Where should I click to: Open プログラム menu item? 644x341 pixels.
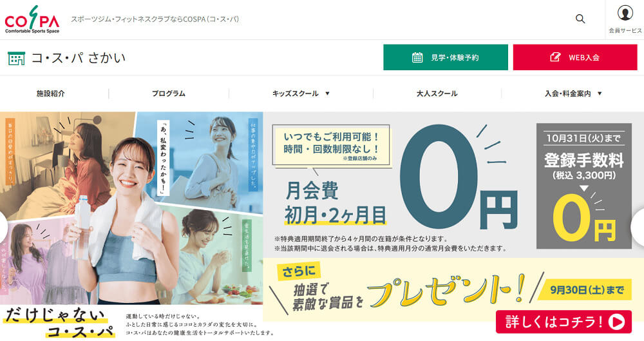tap(168, 93)
